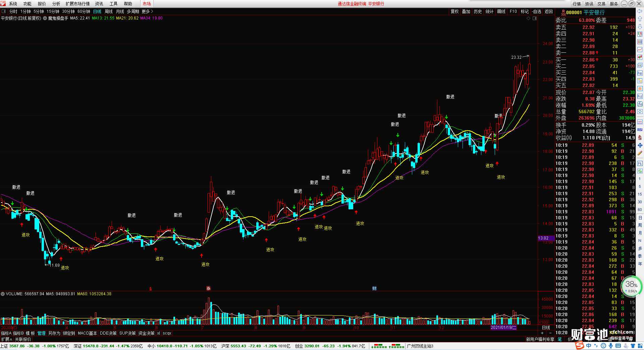Toggle the VOLUME indicator circle button
Image resolution: width=644 pixels, height=350 pixels.
[3, 294]
